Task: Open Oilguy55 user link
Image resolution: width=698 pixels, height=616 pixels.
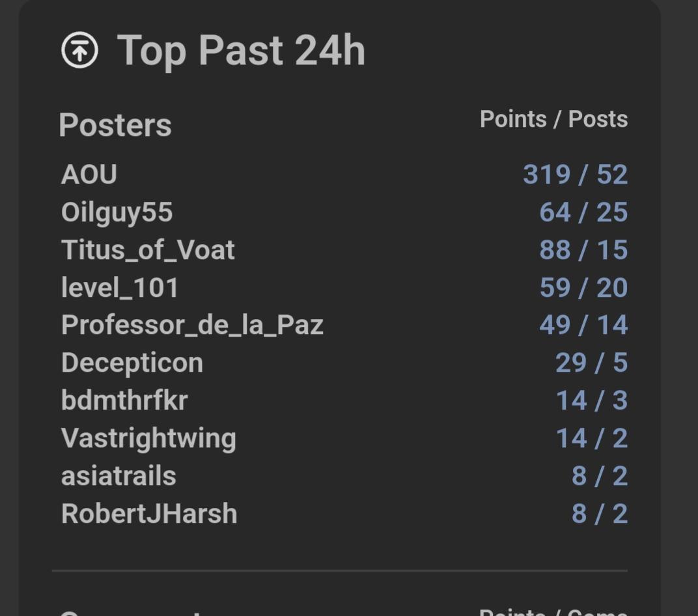Action: click(117, 212)
